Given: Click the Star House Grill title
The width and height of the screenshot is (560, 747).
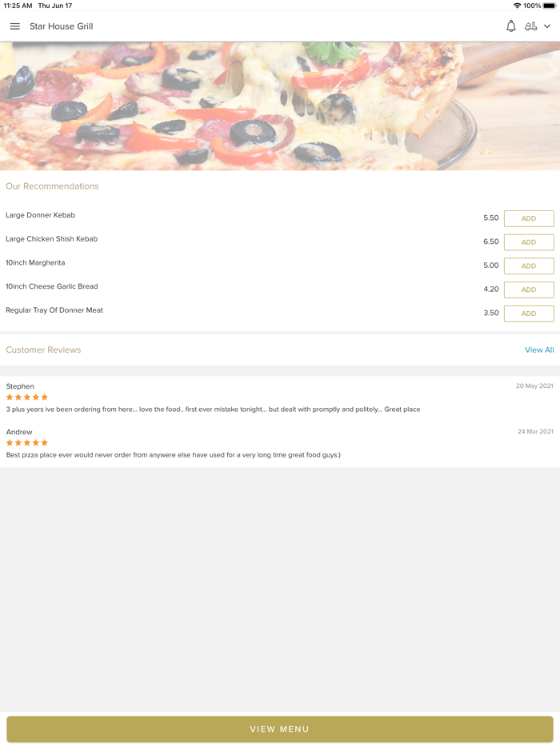Looking at the screenshot, I should [x=62, y=26].
